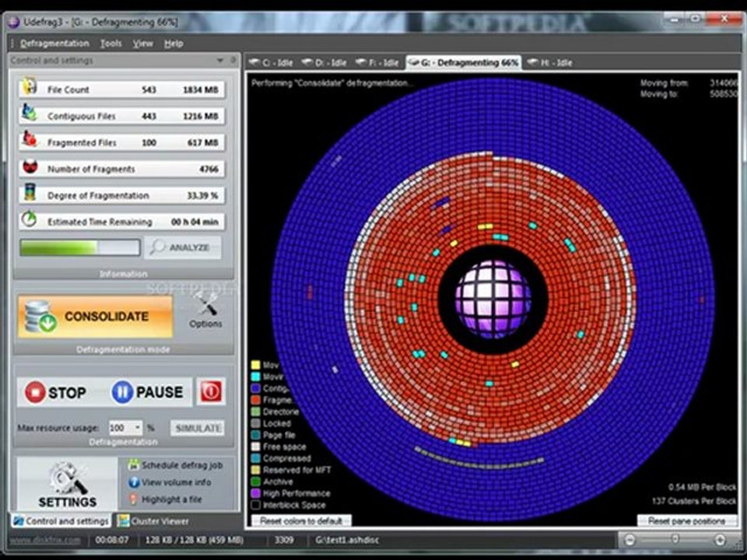Select the G: Defragmenting 66% tab

click(x=464, y=63)
